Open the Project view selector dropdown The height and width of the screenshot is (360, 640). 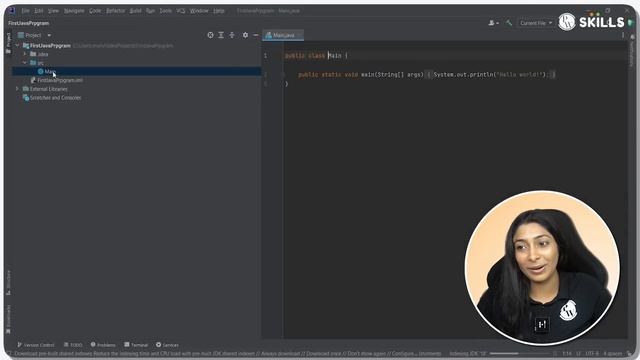(35, 35)
